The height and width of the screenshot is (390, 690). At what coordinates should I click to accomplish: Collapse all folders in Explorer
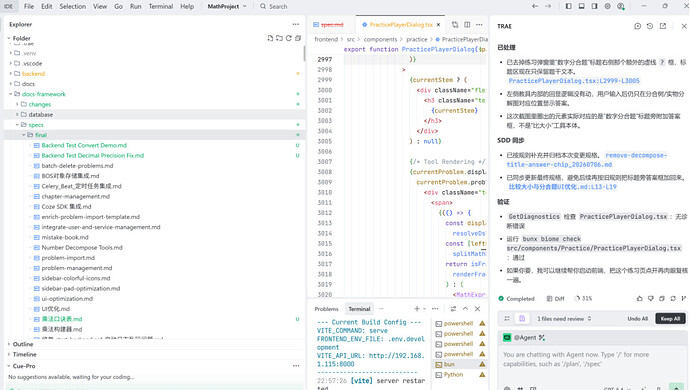298,38
